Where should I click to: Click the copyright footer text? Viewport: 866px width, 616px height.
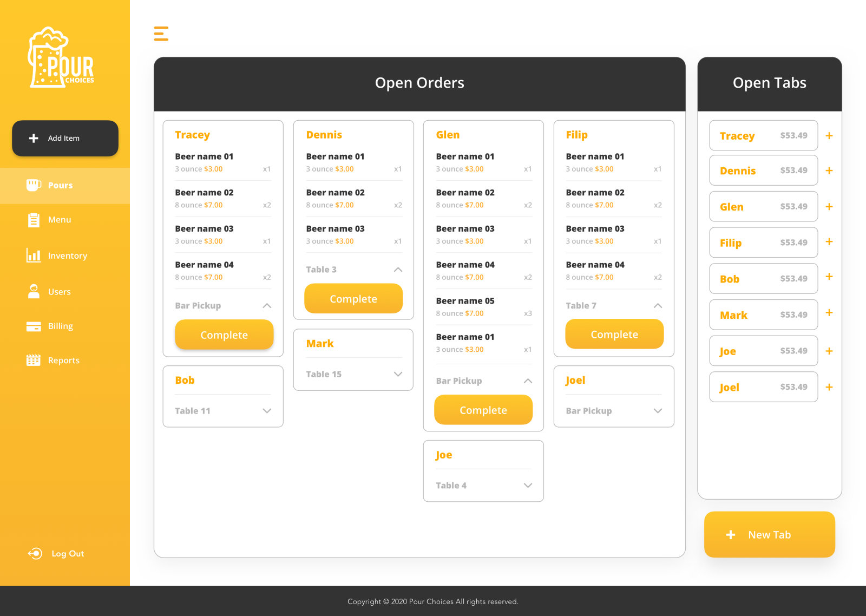[433, 601]
